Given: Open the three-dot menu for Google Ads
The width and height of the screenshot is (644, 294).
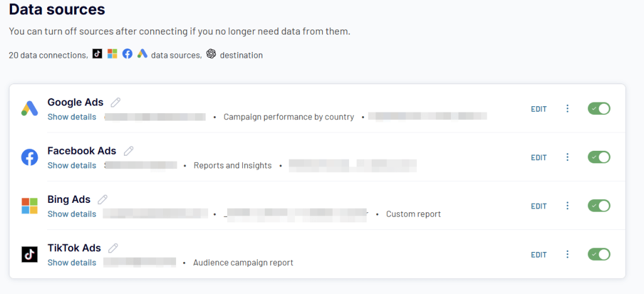Looking at the screenshot, I should tap(567, 109).
